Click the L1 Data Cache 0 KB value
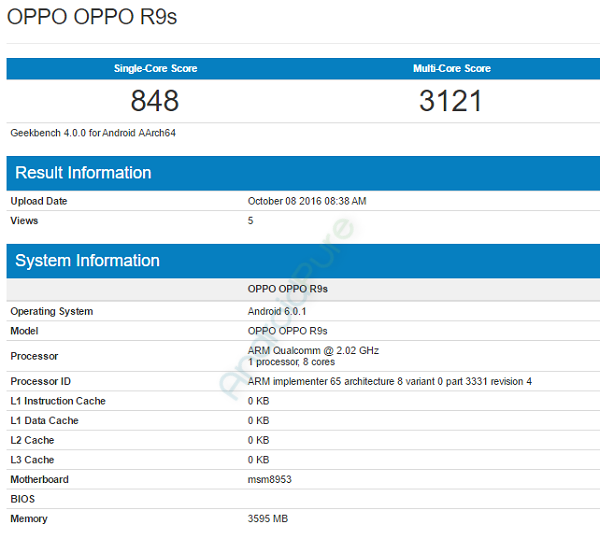Screen dimensions: 600x539 click(258, 420)
